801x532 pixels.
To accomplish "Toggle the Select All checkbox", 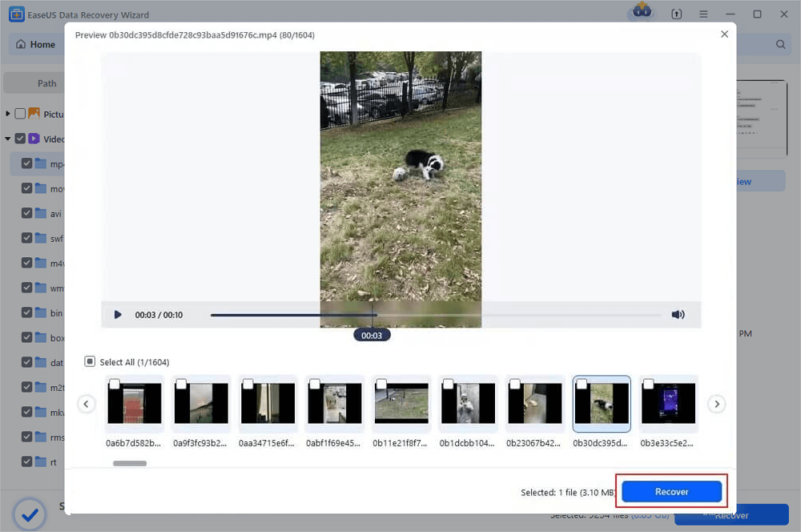I will pyautogui.click(x=90, y=362).
